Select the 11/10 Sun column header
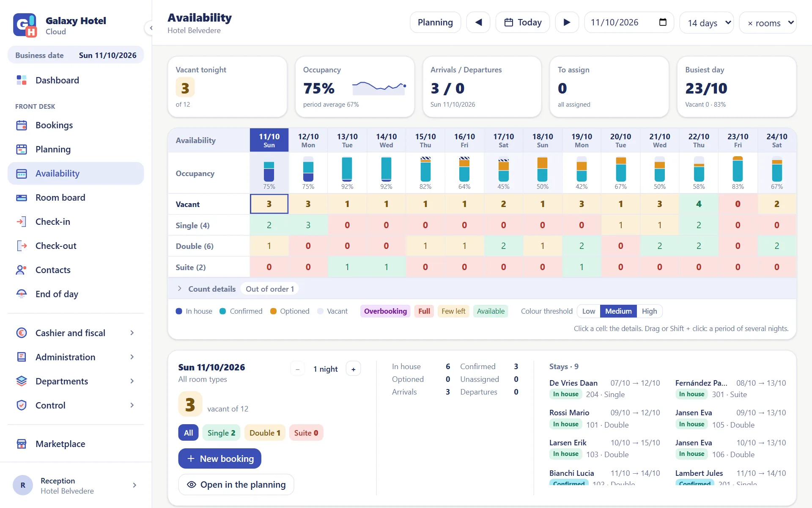Image resolution: width=812 pixels, height=508 pixels. (269, 140)
